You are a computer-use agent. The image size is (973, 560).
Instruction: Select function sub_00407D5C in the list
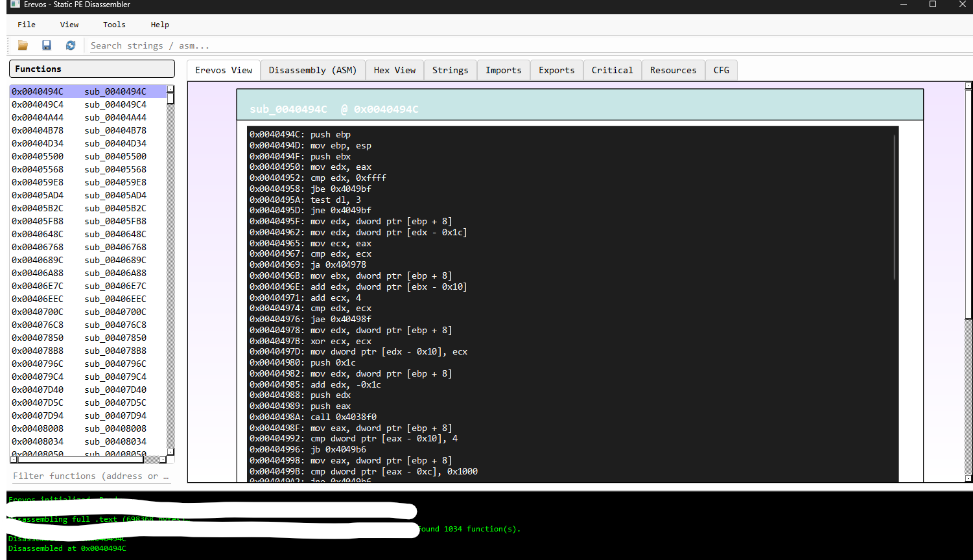click(88, 402)
